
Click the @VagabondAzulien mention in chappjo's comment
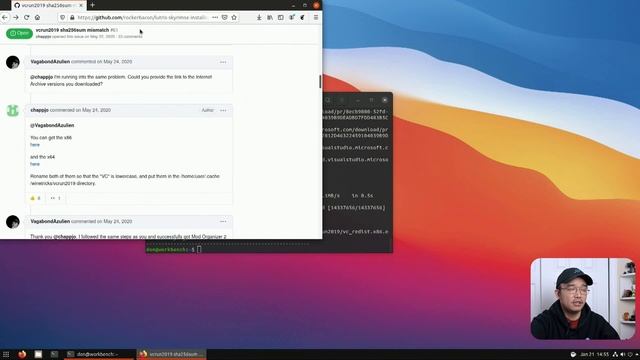(x=52, y=125)
